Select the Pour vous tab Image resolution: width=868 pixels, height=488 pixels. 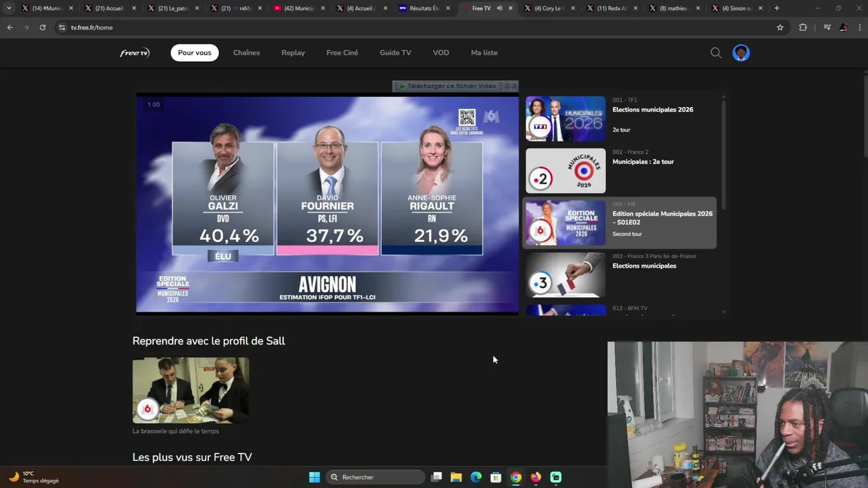(x=195, y=53)
